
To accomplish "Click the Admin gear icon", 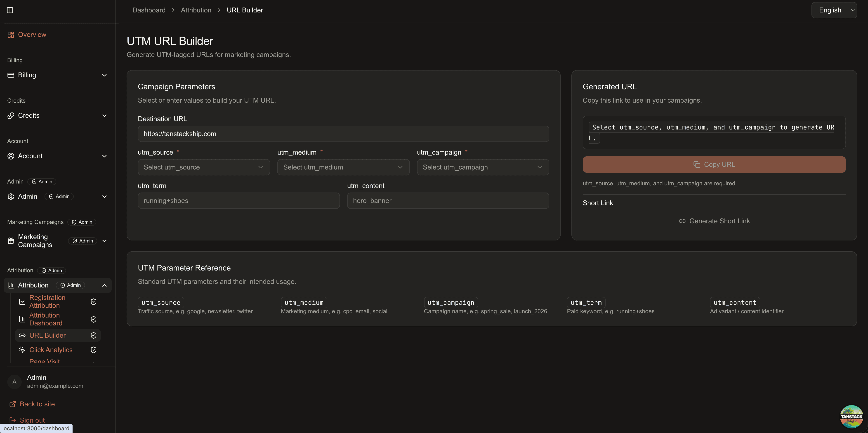I will 11,196.
